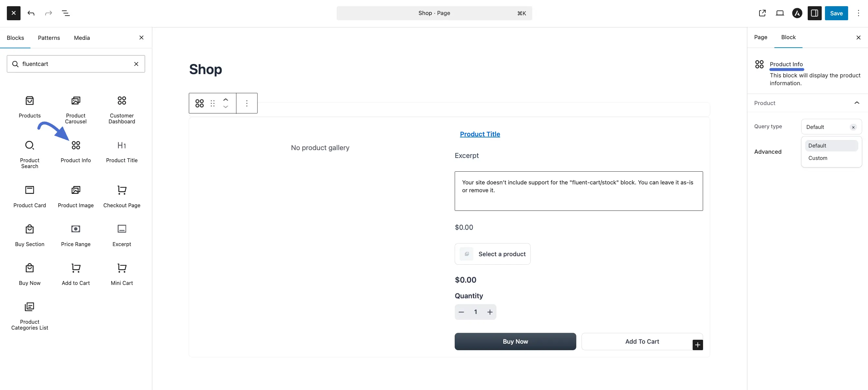Remove the Default query type tag
868x390 pixels.
[x=853, y=127]
